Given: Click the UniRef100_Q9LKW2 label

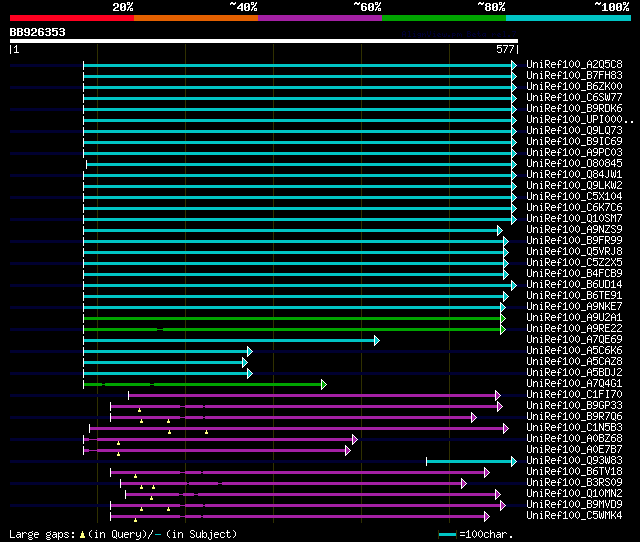Looking at the screenshot, I should 574,186.
